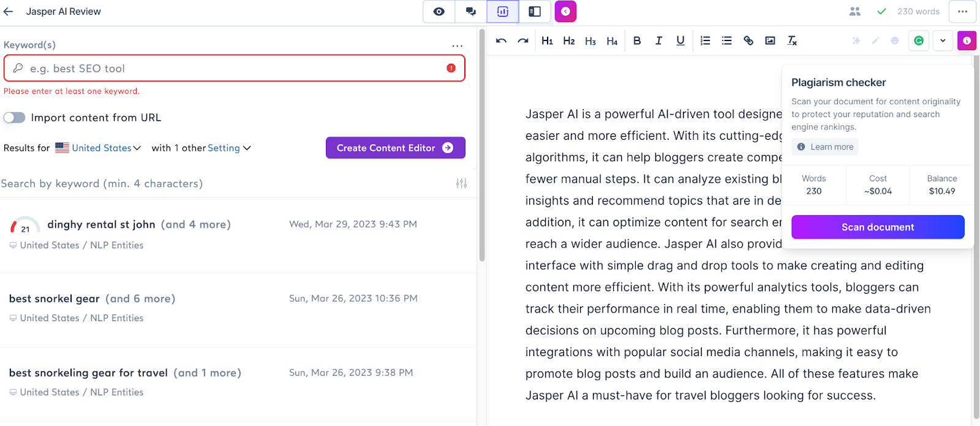Image resolution: width=980 pixels, height=426 pixels.
Task: Click the Sun, Mar 26, 2023 10:36 PM date
Action: (353, 299)
